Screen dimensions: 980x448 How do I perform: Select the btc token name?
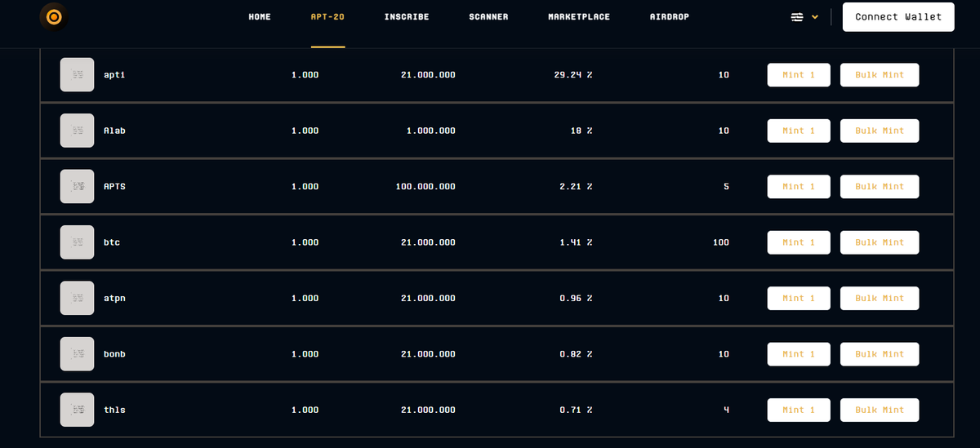(x=112, y=242)
